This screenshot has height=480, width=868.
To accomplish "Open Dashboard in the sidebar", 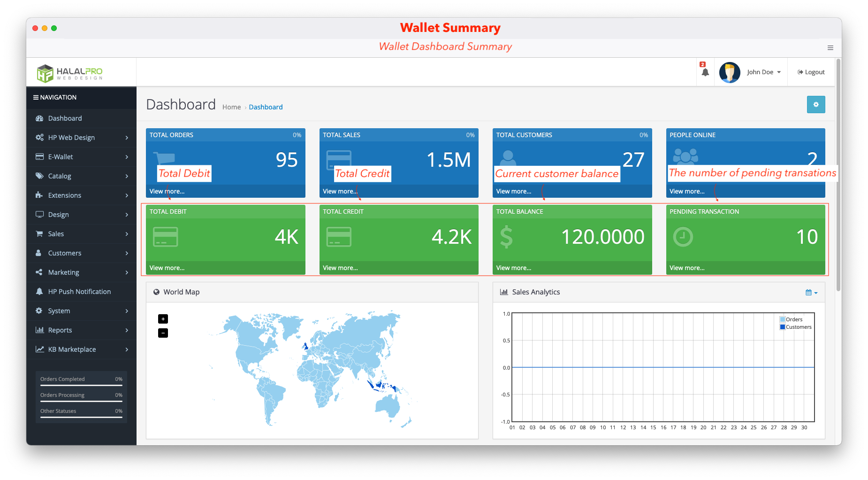I will click(x=65, y=118).
